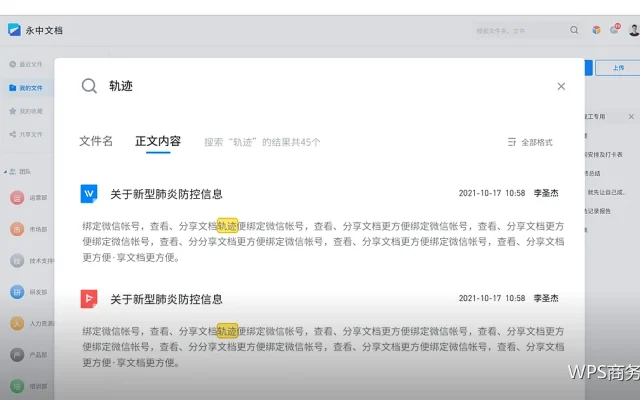The image size is (640, 400).
Task: Click the 搜索“轨迹”的结果共45个 summary text
Action: point(262,142)
